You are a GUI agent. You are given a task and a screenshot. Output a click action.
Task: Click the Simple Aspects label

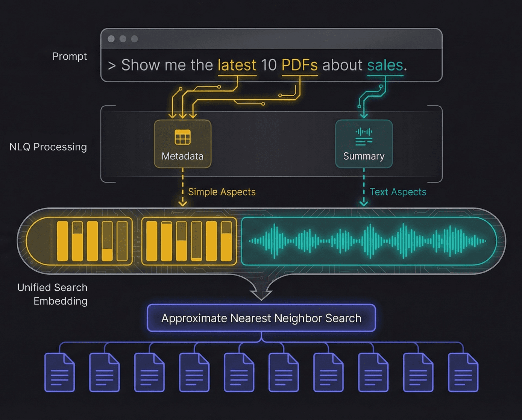[222, 192]
